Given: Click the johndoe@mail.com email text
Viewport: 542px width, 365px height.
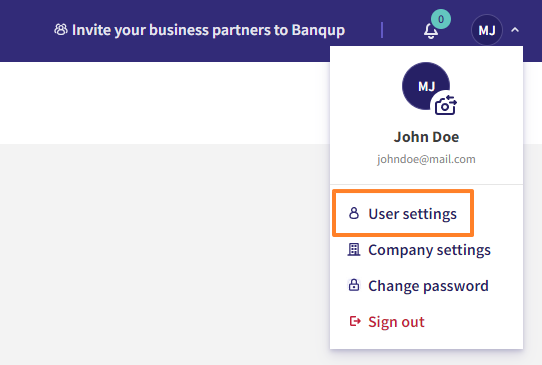Looking at the screenshot, I should click(x=426, y=159).
